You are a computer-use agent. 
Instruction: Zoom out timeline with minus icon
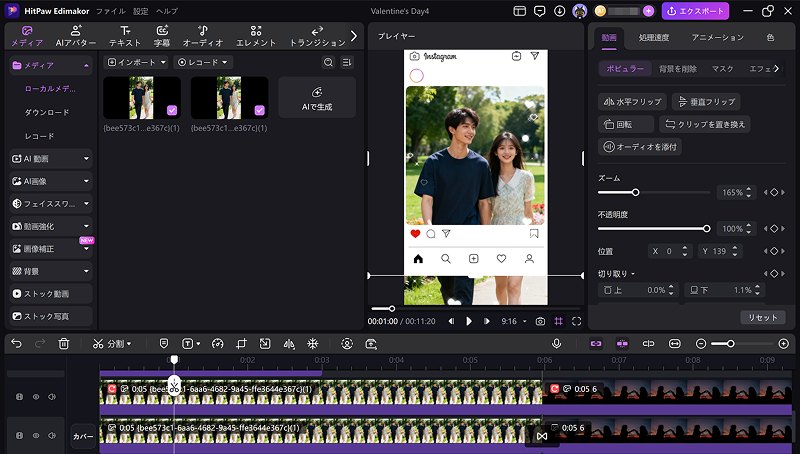pyautogui.click(x=701, y=344)
